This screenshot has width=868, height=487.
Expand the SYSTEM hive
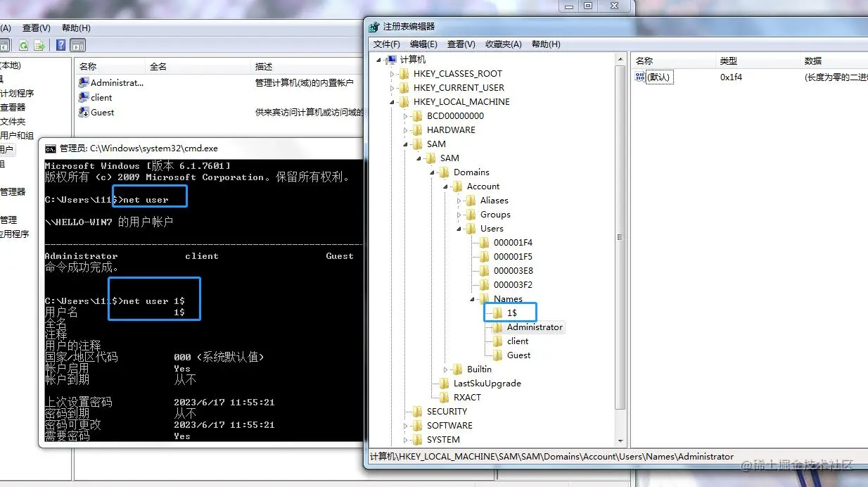[406, 440]
